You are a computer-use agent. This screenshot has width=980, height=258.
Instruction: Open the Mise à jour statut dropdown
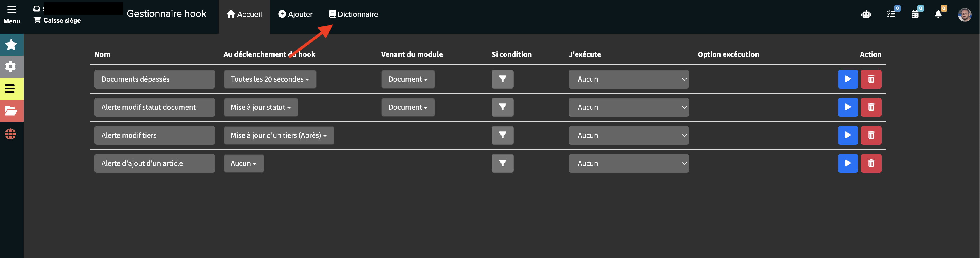[x=261, y=108]
